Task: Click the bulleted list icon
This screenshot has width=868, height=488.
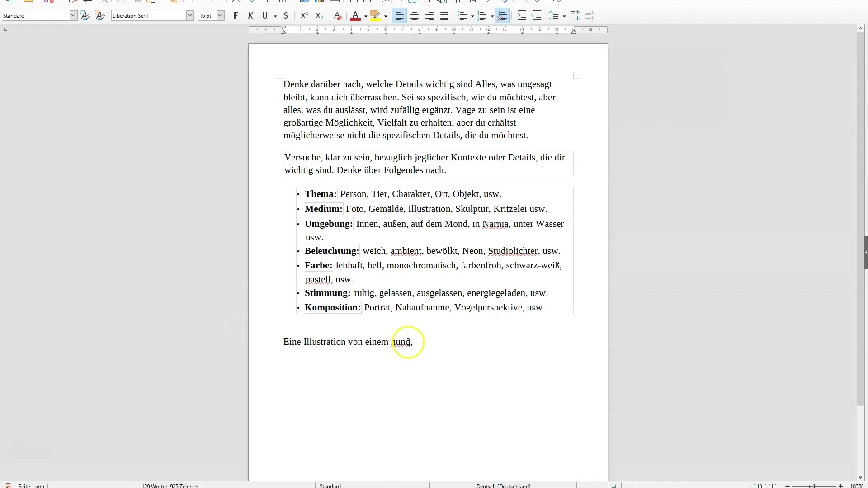Action: click(462, 15)
